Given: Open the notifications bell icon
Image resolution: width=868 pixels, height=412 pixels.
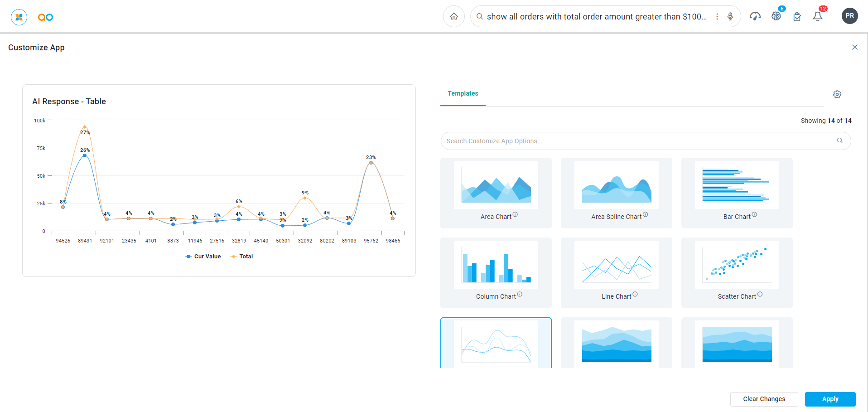Looking at the screenshot, I should (818, 17).
